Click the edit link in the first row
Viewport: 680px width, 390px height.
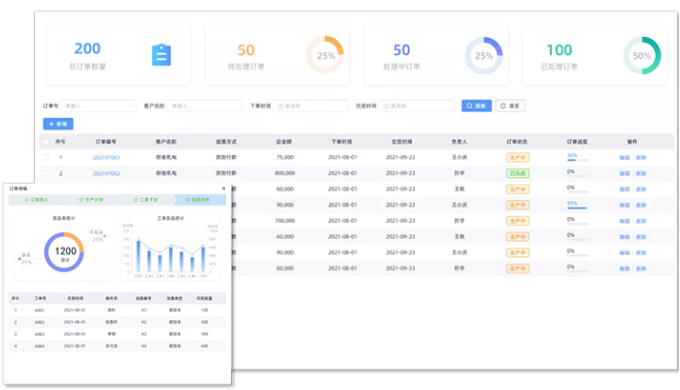point(624,157)
